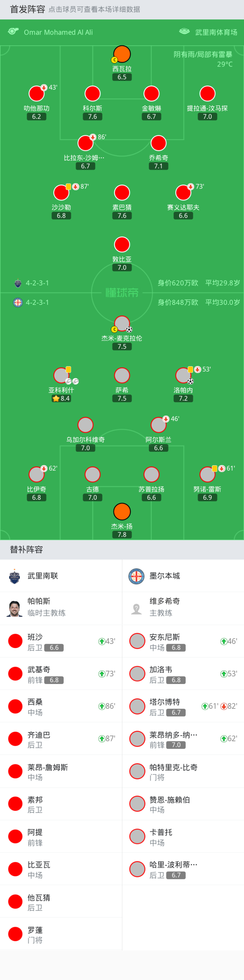The width and height of the screenshot is (244, 980).
Task: Click the 武里南联 team crest in the substitutes list
Action: (15, 576)
